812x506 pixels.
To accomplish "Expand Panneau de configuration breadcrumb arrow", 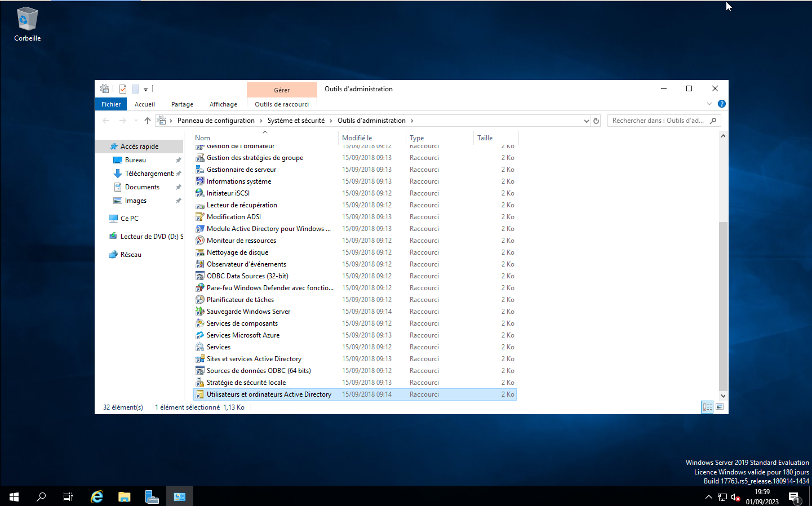I will click(x=260, y=121).
